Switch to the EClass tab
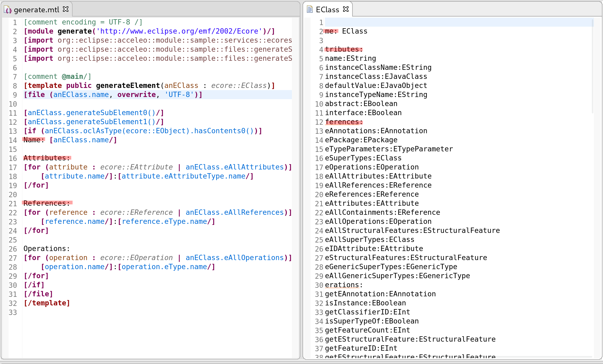603x364 pixels. click(328, 10)
